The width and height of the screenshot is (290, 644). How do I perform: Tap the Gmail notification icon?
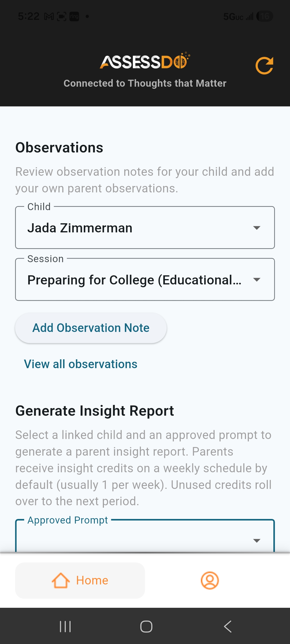(x=49, y=17)
